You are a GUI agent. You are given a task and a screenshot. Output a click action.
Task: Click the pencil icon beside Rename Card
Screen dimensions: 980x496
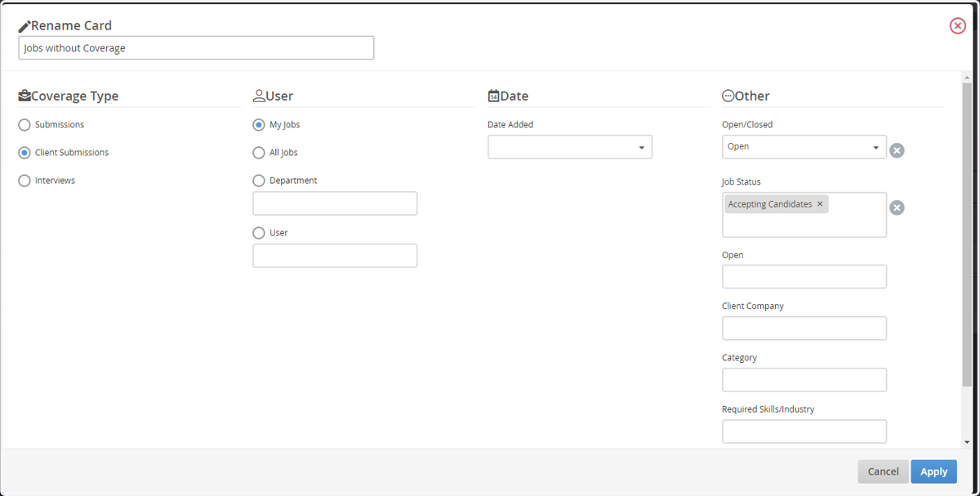tap(24, 26)
